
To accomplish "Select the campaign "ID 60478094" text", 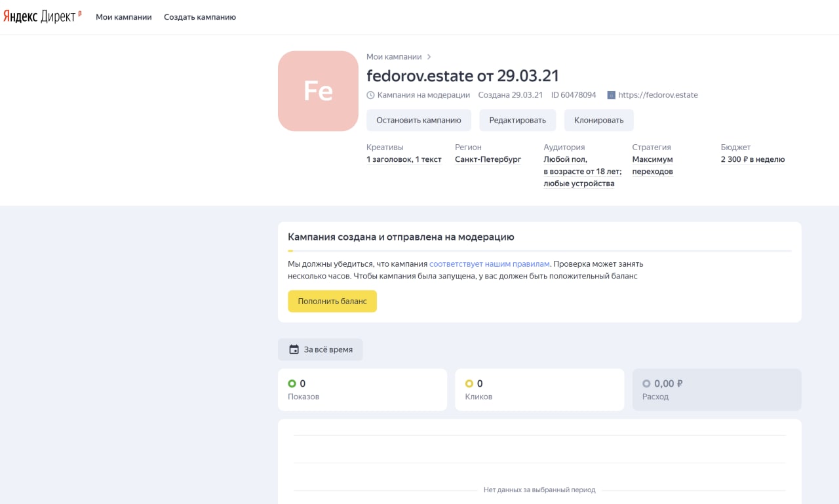I will [x=574, y=95].
